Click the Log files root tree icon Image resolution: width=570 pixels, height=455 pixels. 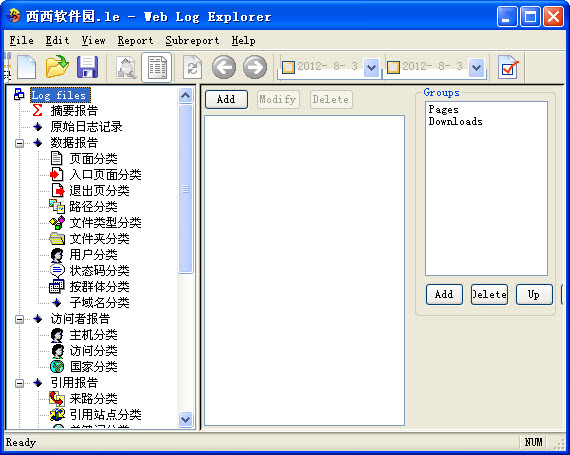pos(19,94)
